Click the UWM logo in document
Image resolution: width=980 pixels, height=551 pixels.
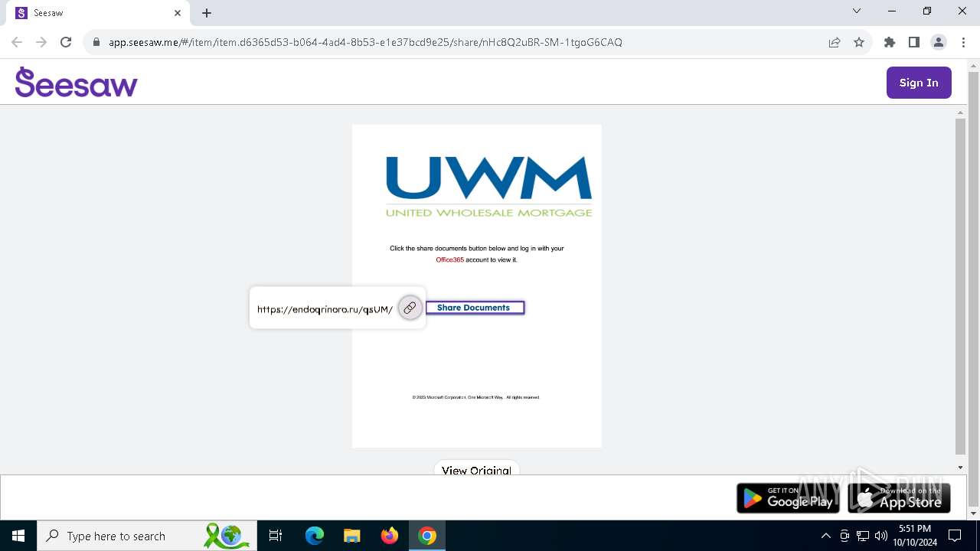tap(488, 186)
